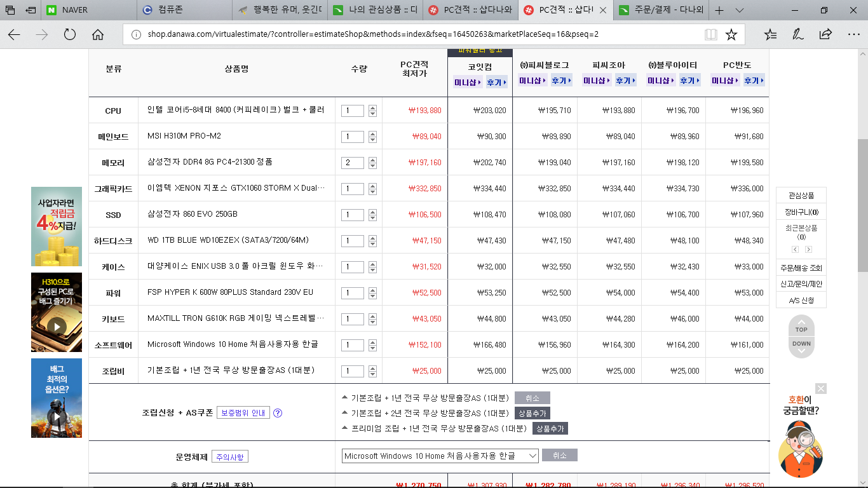Open the 적립금 4% 지급 ad banner
This screenshot has width=868, height=488.
pyautogui.click(x=57, y=226)
